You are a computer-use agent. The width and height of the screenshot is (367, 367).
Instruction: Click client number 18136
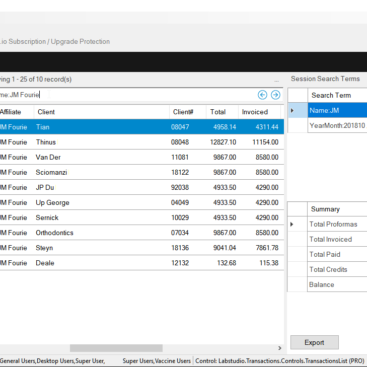point(180,248)
